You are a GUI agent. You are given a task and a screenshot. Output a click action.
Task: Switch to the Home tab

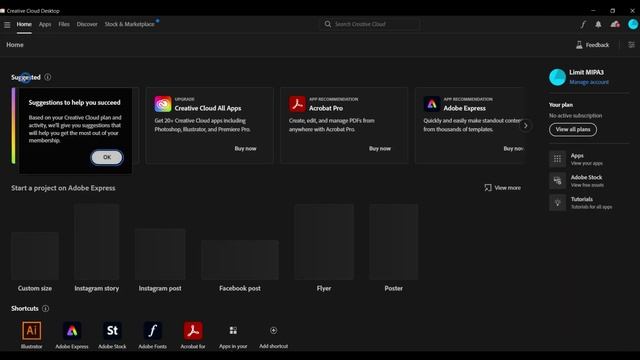[24, 24]
